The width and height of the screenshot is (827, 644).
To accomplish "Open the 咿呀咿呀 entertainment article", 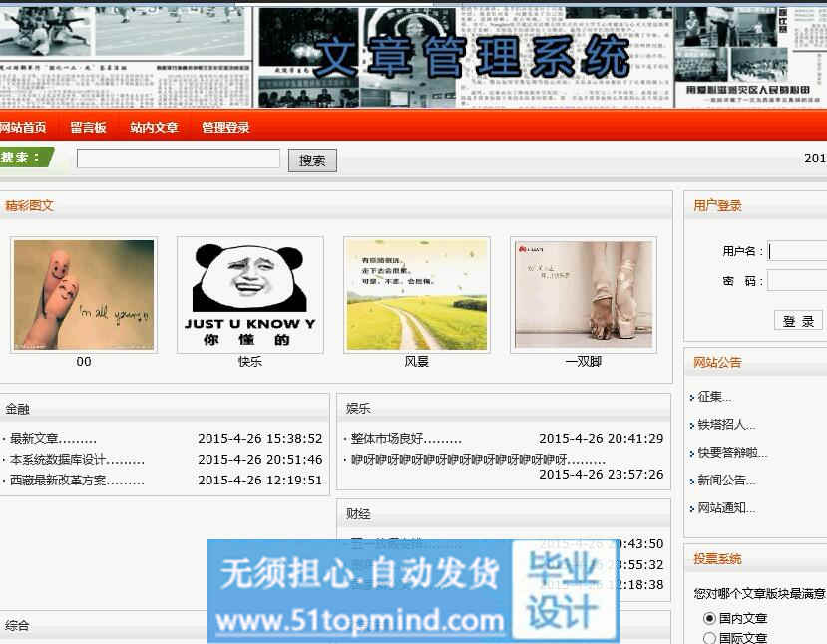I will pos(478,459).
